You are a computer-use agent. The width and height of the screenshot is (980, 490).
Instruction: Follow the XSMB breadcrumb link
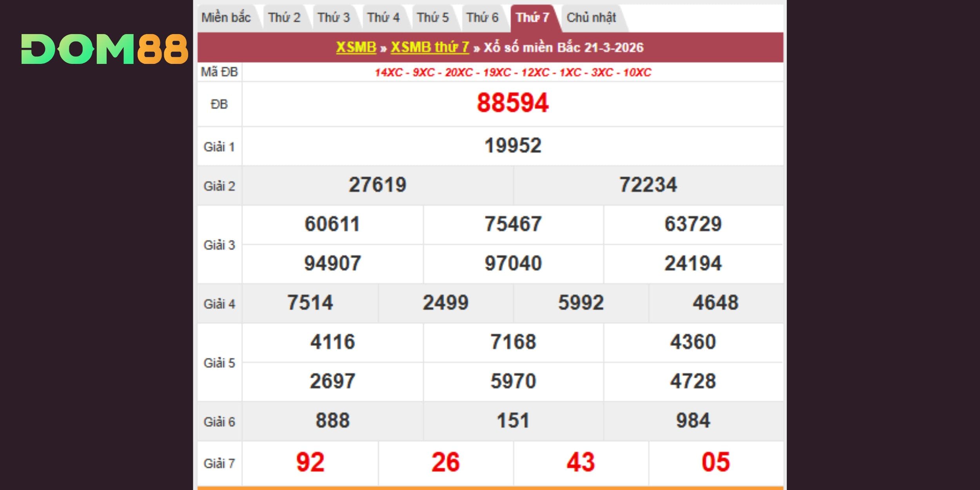point(356,47)
